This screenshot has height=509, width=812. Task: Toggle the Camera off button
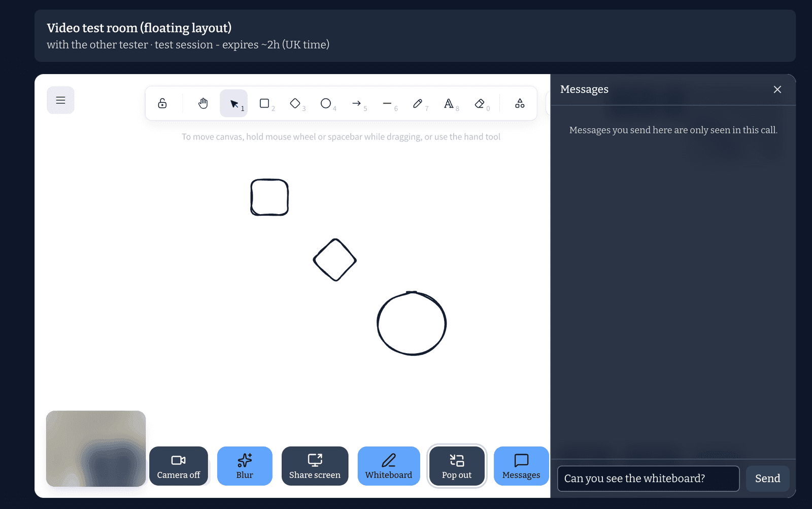click(179, 466)
